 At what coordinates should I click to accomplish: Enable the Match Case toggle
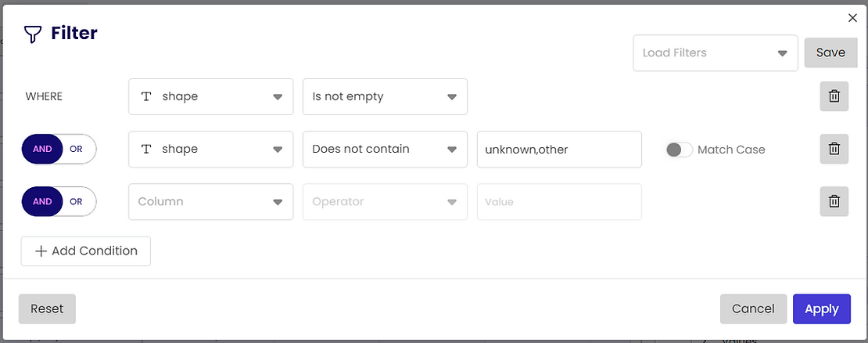(679, 150)
